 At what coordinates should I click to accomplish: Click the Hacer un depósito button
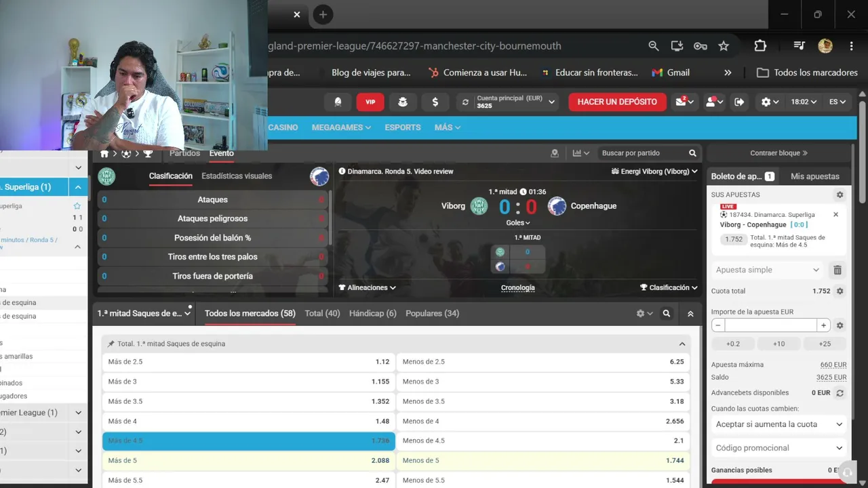(x=617, y=102)
